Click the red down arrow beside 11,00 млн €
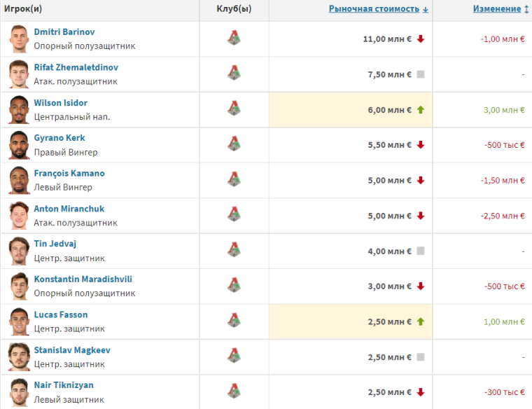The image size is (532, 409). tap(421, 39)
